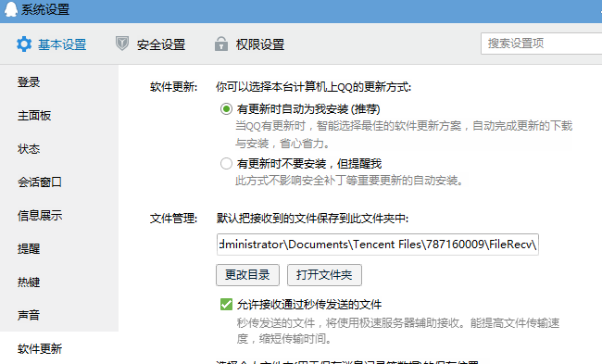Select the 软件更新 sidebar item
This screenshot has width=602, height=364.
pos(40,348)
